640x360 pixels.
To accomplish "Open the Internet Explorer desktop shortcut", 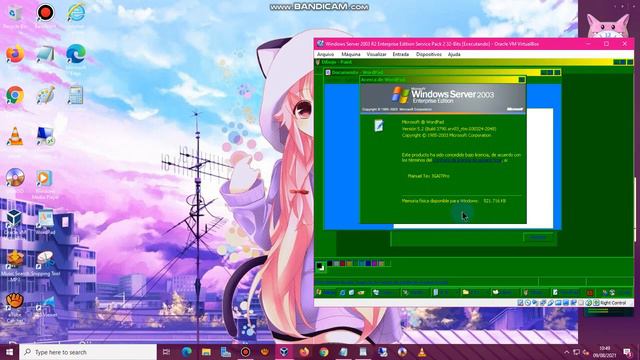I will 76,16.
